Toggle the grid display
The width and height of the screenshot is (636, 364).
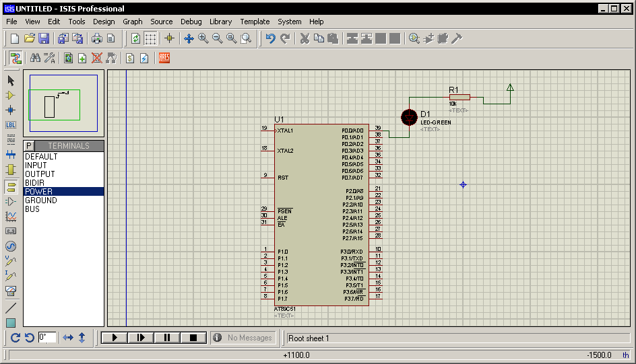150,38
